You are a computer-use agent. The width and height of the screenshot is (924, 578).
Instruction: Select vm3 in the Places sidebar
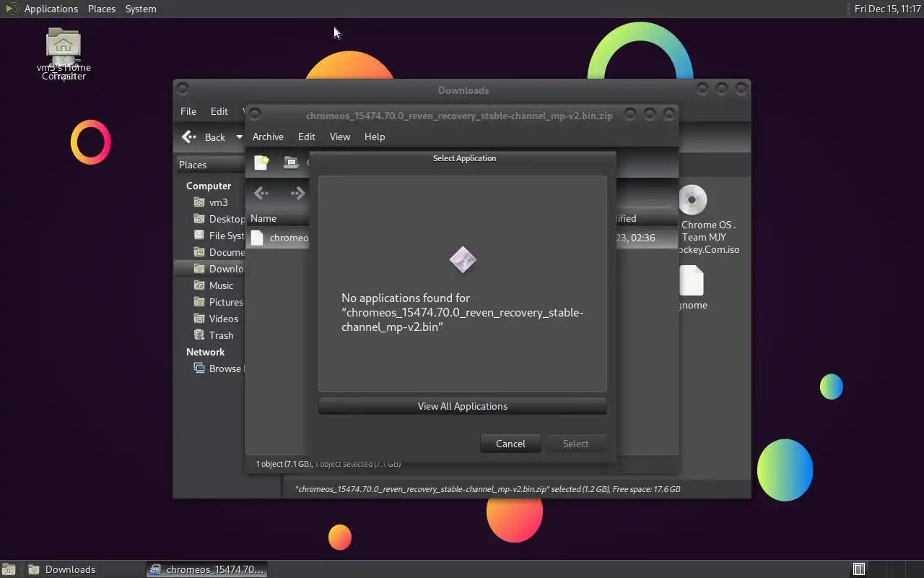coord(218,202)
